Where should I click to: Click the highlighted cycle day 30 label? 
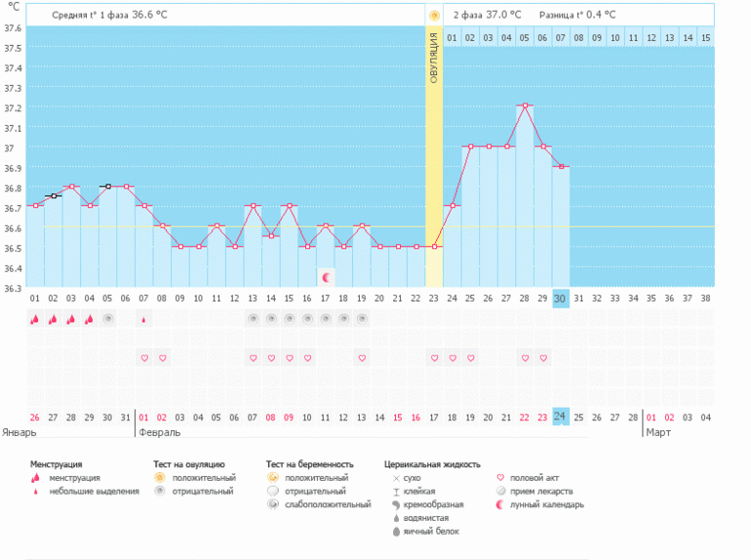pyautogui.click(x=561, y=299)
